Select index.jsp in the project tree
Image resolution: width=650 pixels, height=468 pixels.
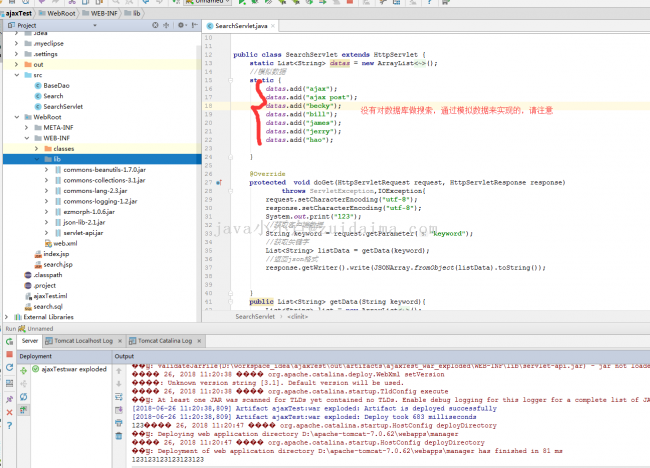(52, 254)
